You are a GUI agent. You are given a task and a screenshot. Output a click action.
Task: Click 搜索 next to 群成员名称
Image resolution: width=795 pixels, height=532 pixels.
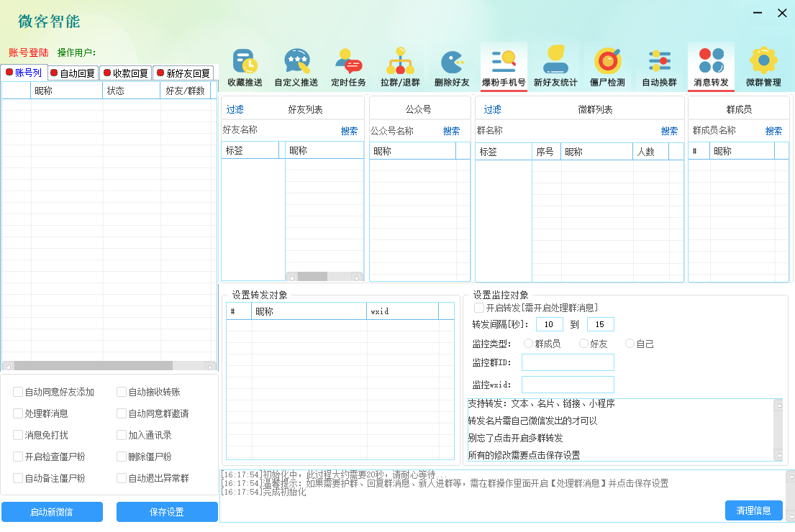(x=773, y=131)
